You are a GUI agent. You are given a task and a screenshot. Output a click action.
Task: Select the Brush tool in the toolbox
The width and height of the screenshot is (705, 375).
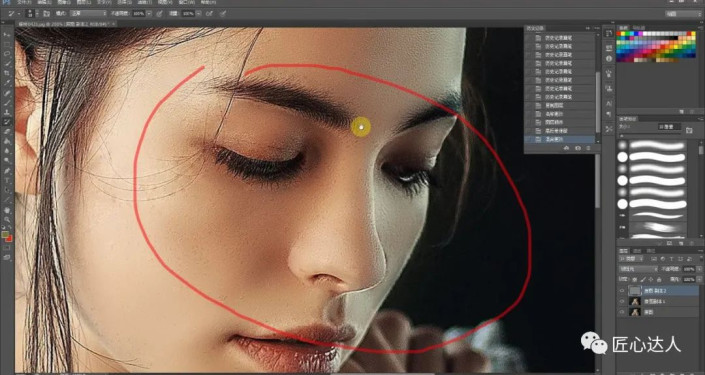pyautogui.click(x=7, y=102)
